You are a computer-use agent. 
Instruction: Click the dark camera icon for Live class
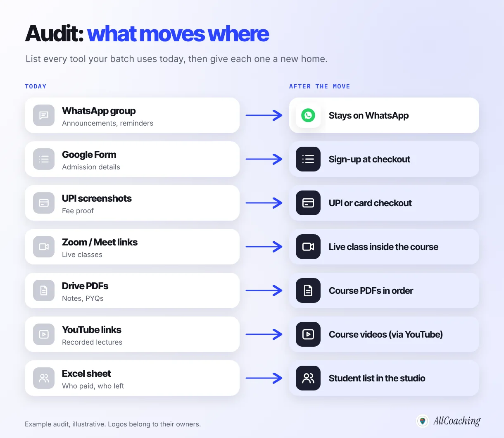tap(308, 247)
